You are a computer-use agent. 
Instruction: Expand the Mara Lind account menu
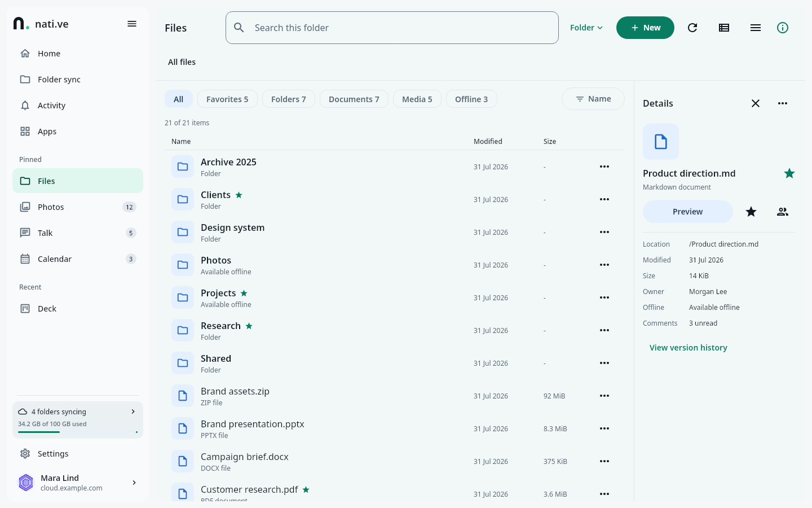(x=78, y=483)
